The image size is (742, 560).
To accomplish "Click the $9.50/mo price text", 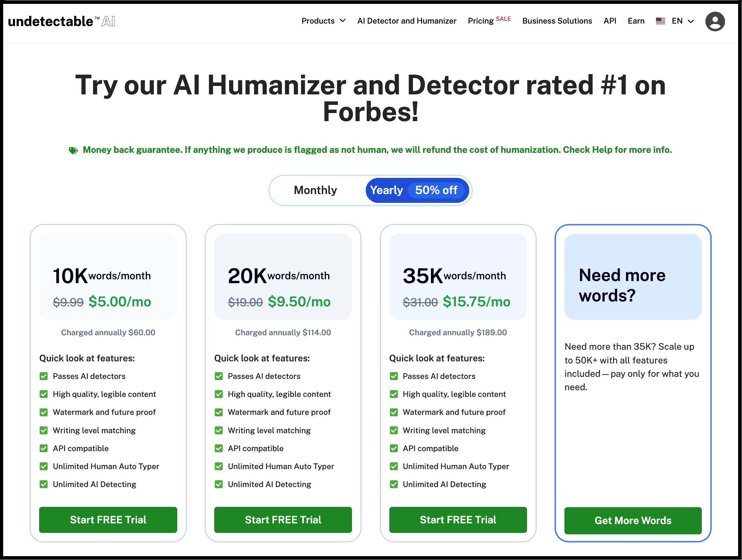I will pos(299,302).
